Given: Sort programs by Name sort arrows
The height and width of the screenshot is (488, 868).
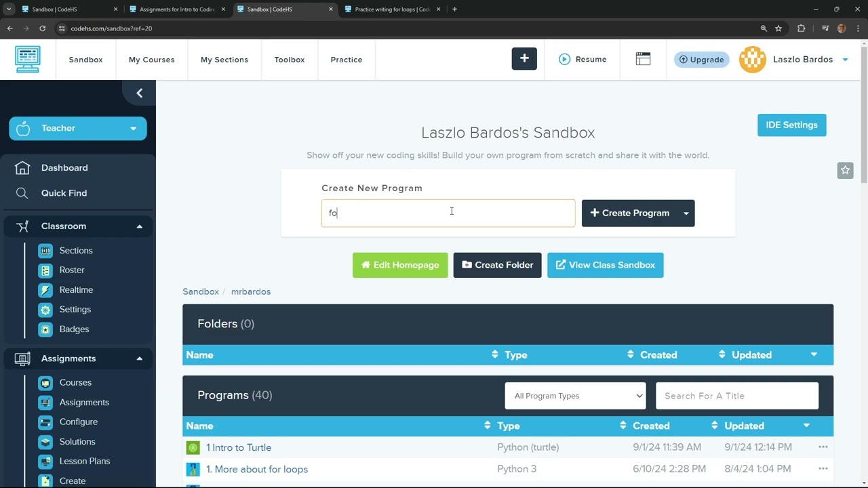Looking at the screenshot, I should (487, 426).
